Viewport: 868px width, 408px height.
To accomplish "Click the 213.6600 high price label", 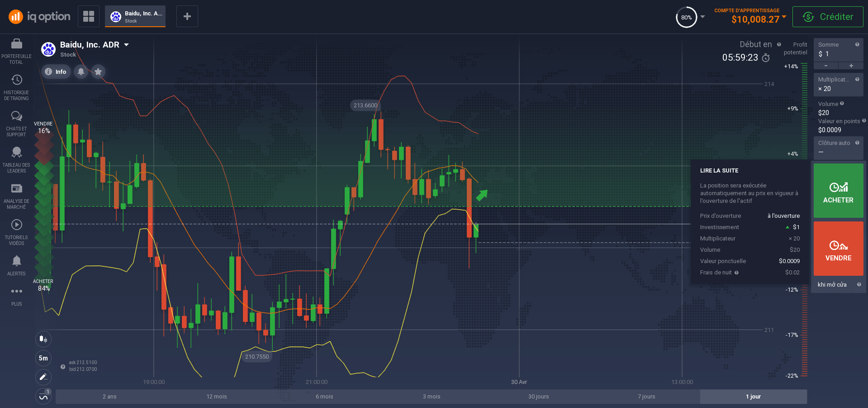I will pos(365,106).
